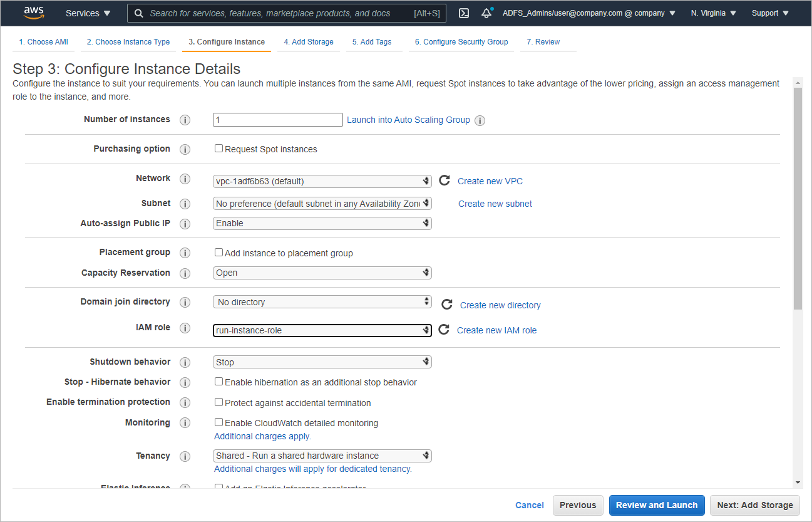Open AWS CloudShell icon in header

point(464,13)
